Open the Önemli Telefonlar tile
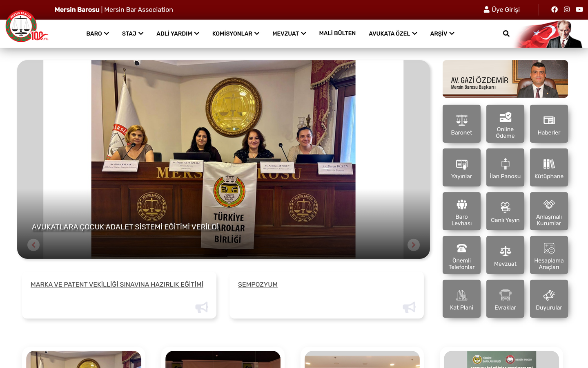 point(461,255)
